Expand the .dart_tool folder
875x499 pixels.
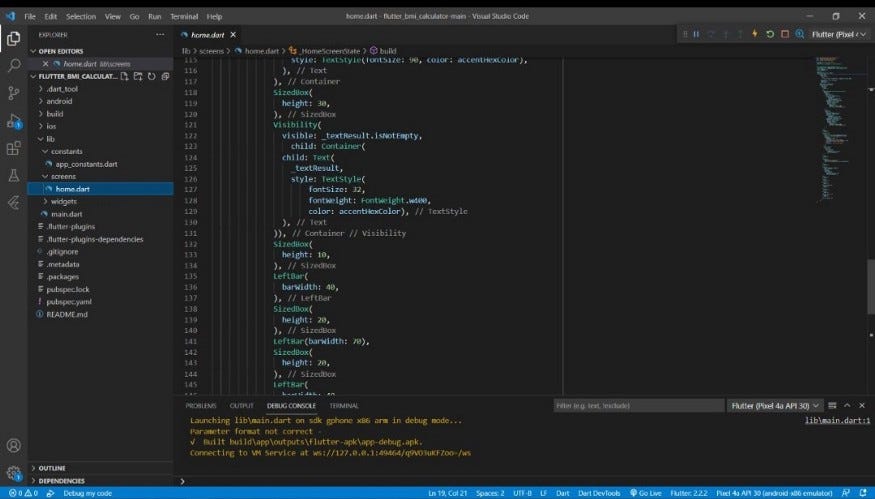click(62, 89)
